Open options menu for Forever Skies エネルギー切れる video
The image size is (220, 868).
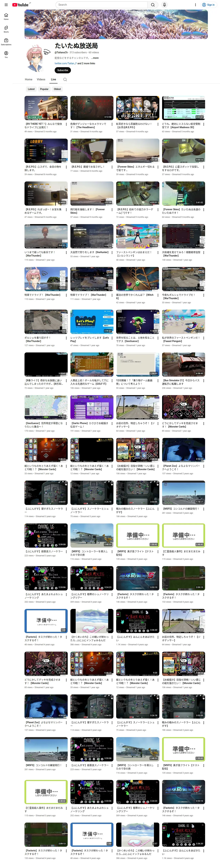coord(158,167)
